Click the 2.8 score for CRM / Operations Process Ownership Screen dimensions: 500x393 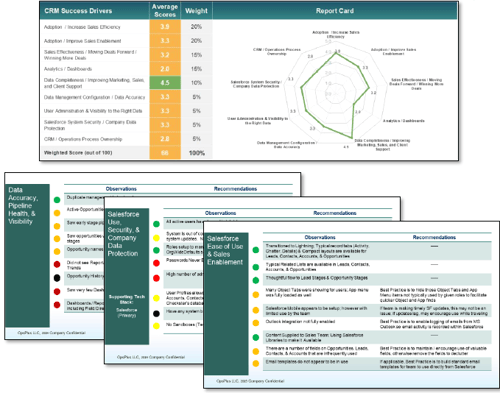(165, 139)
